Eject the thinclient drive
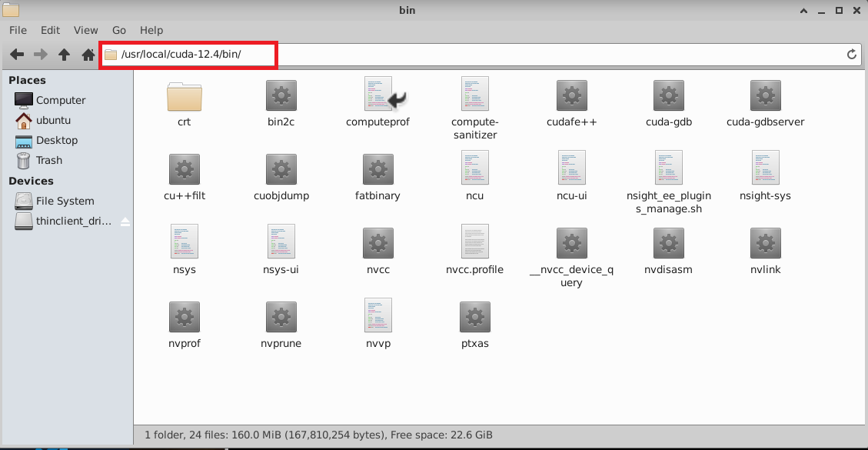Viewport: 868px width, 450px height. tap(125, 222)
